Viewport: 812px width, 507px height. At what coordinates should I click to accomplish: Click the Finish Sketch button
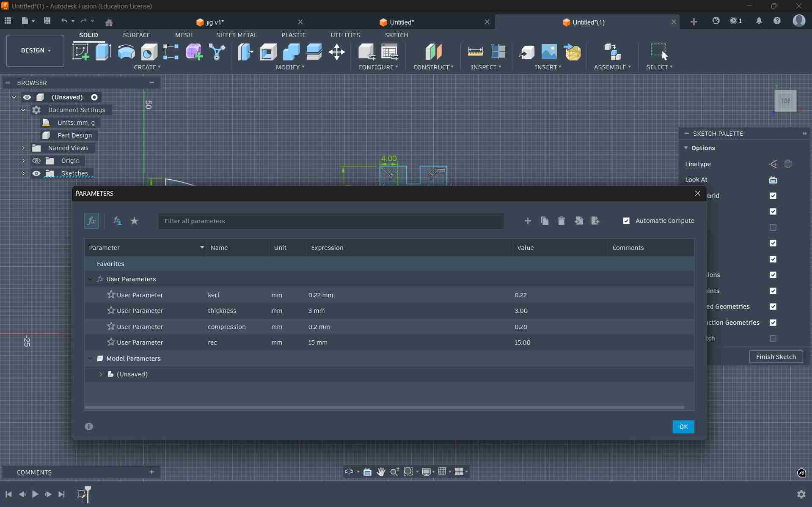pos(776,357)
